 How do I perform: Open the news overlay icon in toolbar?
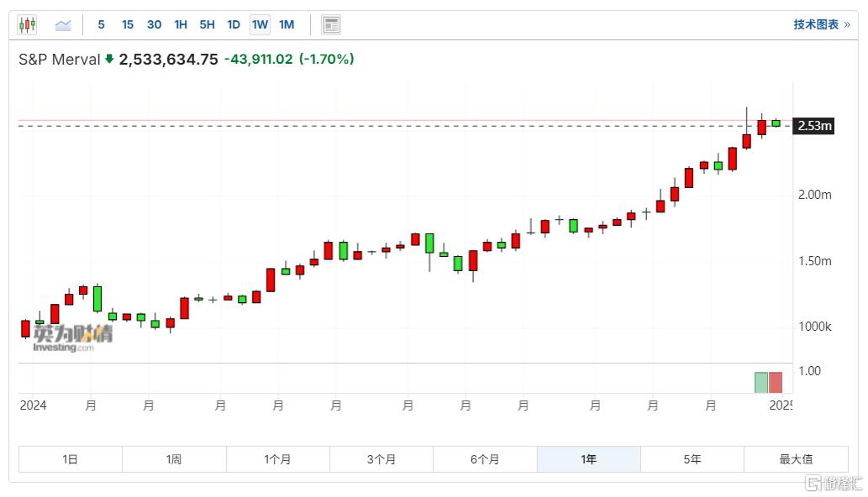click(331, 25)
